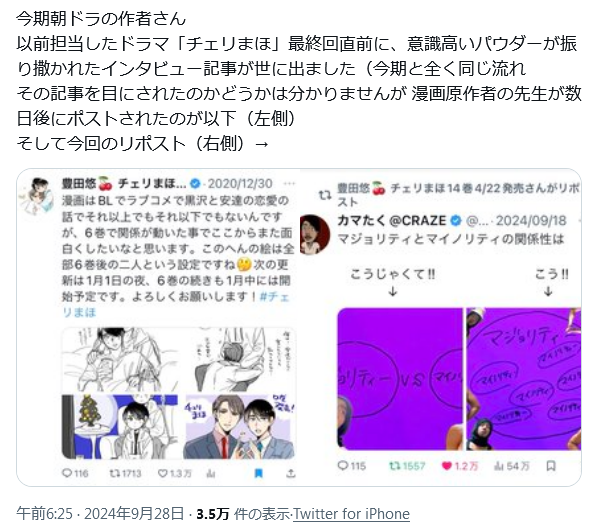598x532 pixels.
Task: Click bookmark icon on right post
Action: [x=551, y=466]
